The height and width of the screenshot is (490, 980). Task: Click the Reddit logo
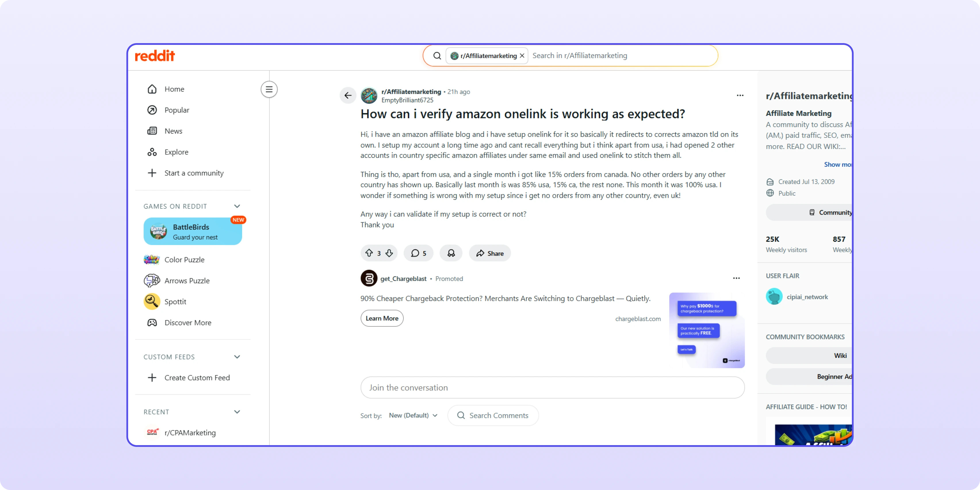pyautogui.click(x=155, y=56)
